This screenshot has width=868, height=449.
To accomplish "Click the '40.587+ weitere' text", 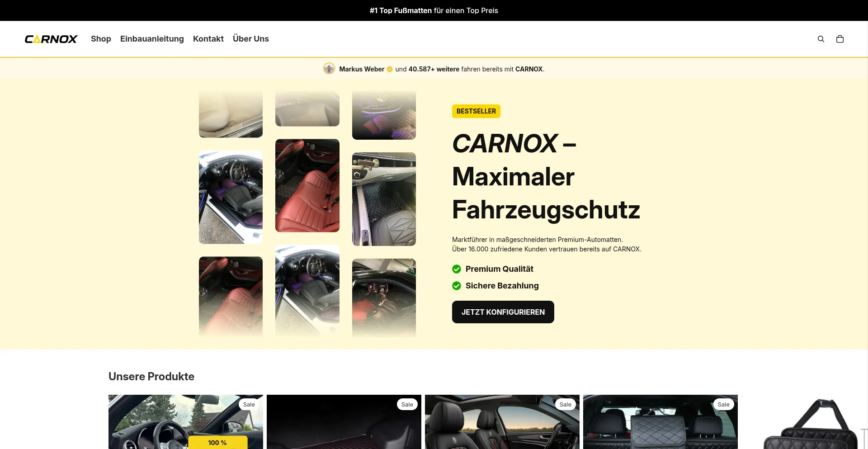I will [434, 69].
